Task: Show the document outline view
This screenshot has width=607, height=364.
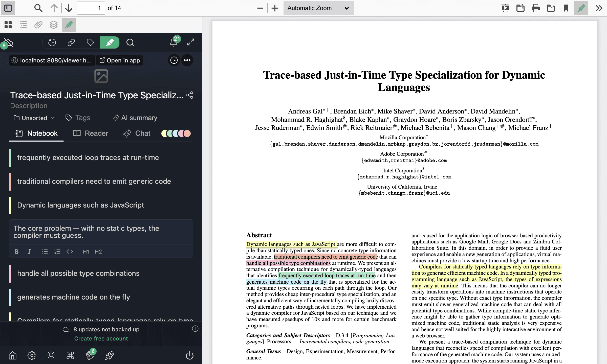Action: [23, 25]
